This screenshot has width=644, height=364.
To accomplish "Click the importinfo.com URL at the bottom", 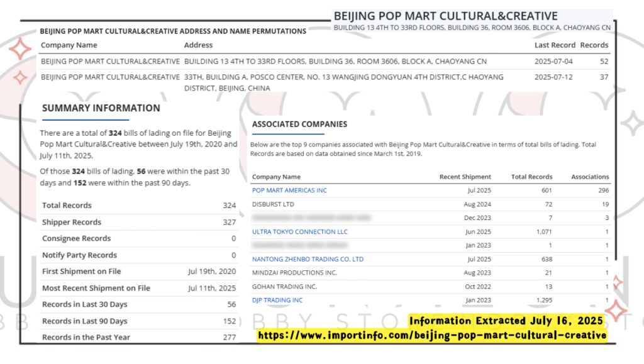I will [x=432, y=336].
